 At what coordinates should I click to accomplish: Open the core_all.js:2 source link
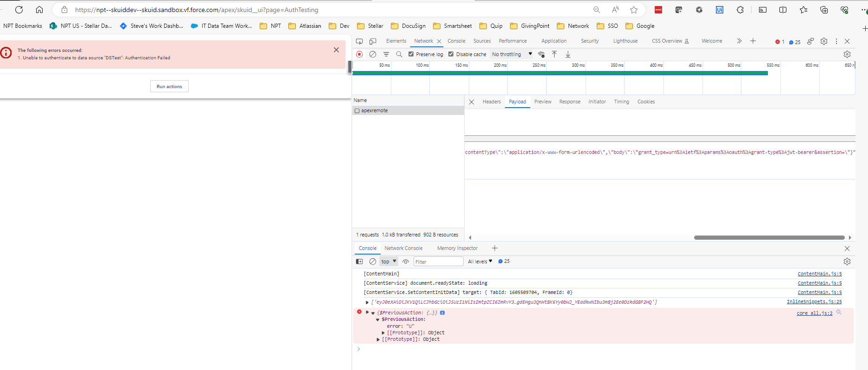(x=814, y=313)
